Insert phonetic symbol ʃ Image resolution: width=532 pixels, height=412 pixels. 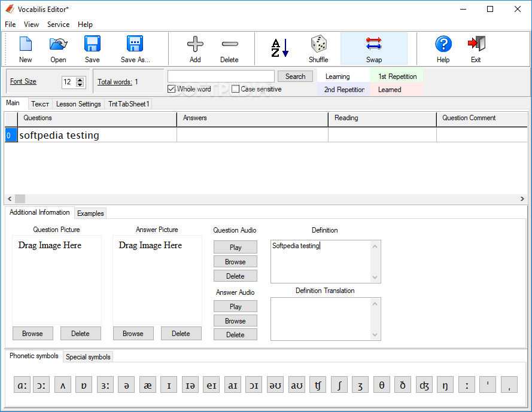[x=339, y=385]
